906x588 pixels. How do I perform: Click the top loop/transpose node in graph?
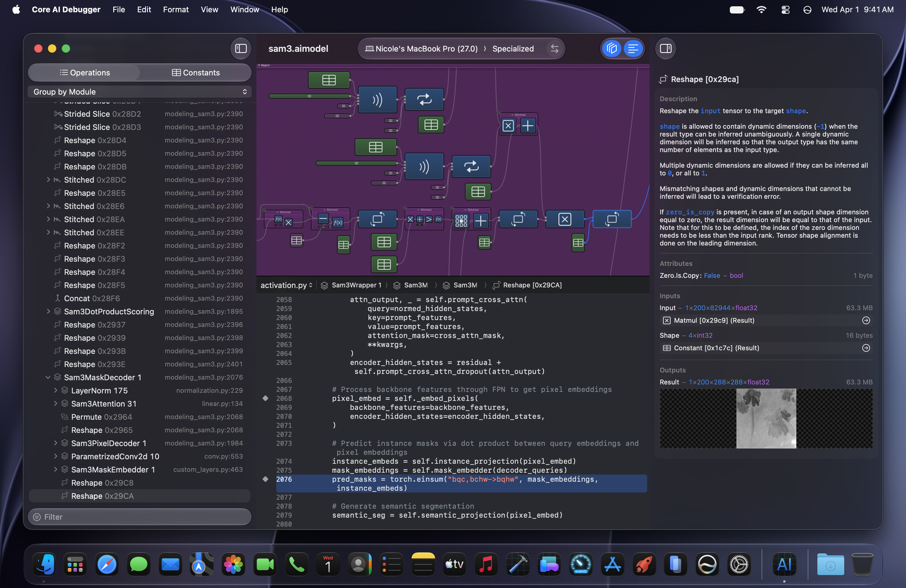point(424,99)
